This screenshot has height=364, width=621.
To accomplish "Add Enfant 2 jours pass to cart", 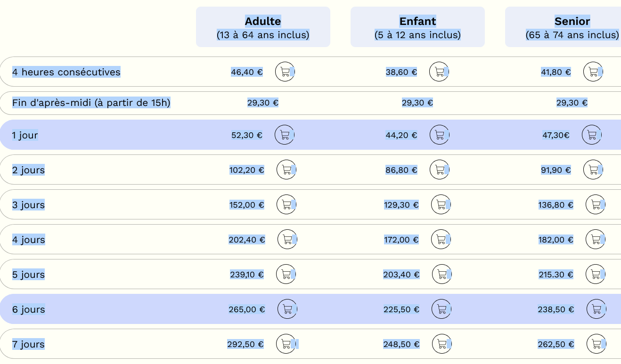I will click(x=440, y=170).
